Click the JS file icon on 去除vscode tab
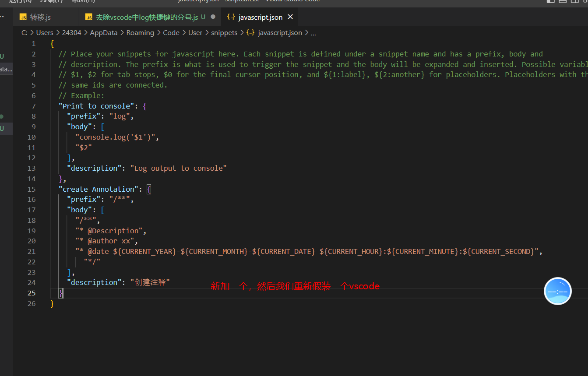This screenshot has width=588, height=376. tap(89, 17)
